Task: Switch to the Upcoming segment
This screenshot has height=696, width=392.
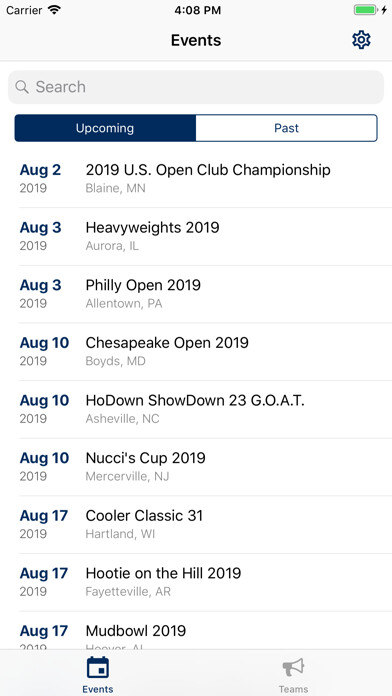Action: coord(105,128)
